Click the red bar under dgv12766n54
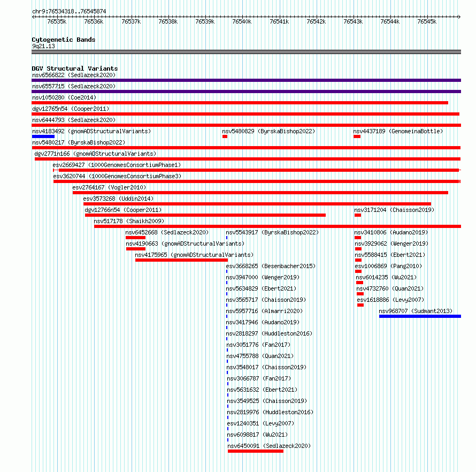 click(x=205, y=215)
